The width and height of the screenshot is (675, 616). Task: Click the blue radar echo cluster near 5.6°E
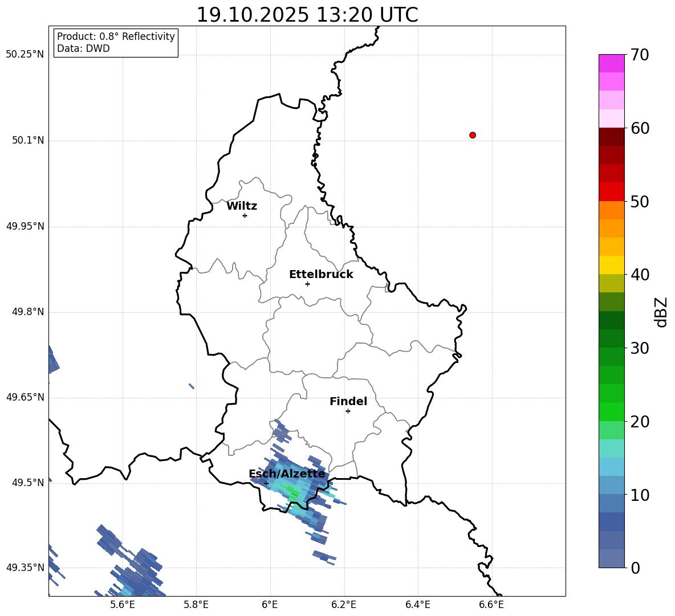131,561
